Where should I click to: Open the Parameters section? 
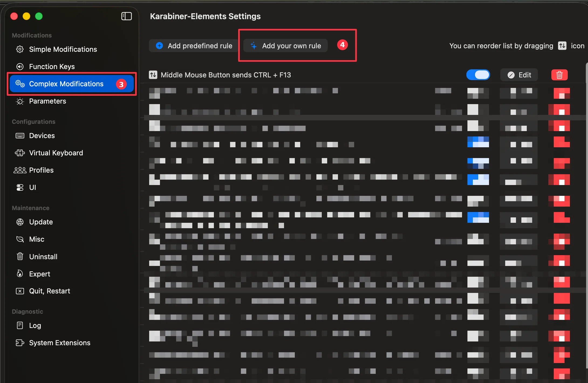pos(47,101)
